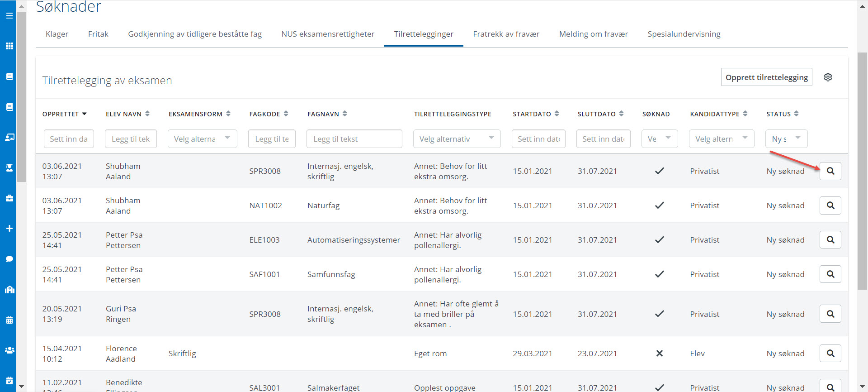Focus Fagnavn text filter field
868x392 pixels.
(x=354, y=139)
